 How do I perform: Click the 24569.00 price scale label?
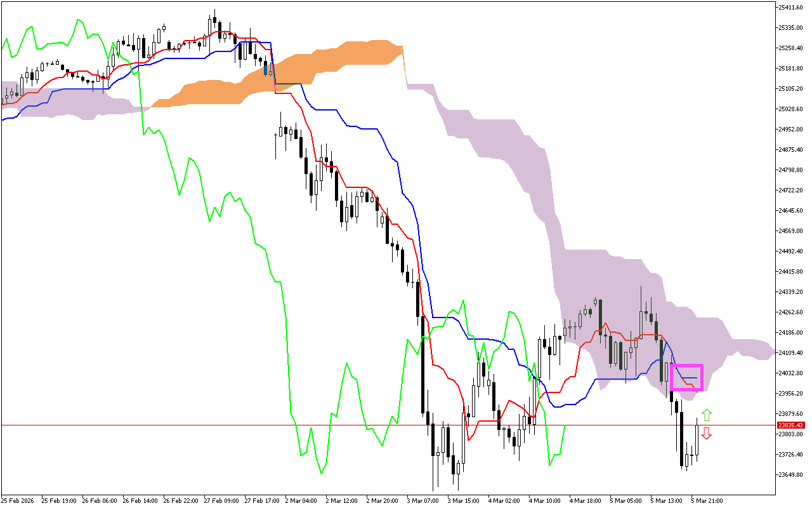point(791,231)
